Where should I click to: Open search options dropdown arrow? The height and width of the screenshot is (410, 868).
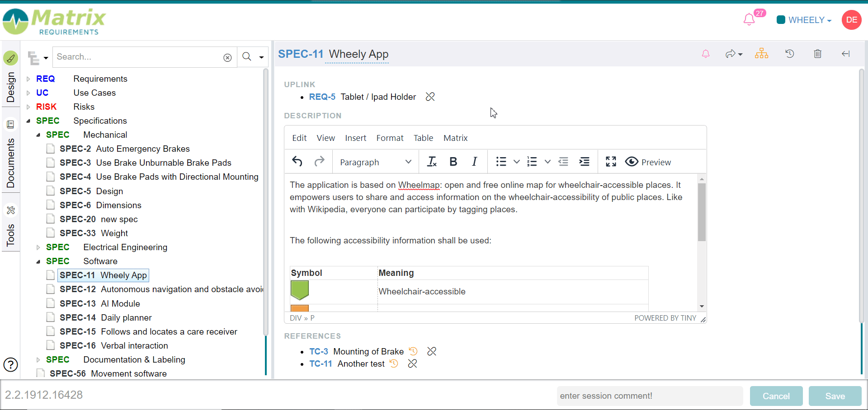pos(261,57)
